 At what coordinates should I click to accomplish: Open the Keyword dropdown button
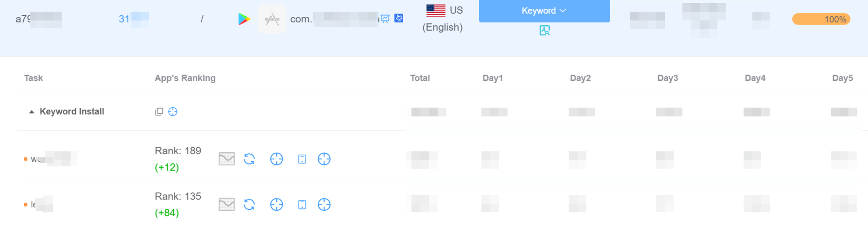click(x=544, y=11)
